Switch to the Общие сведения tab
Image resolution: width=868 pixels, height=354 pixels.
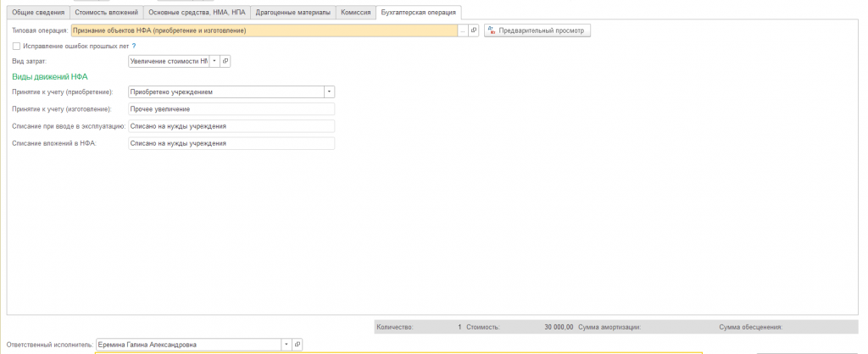pyautogui.click(x=38, y=12)
